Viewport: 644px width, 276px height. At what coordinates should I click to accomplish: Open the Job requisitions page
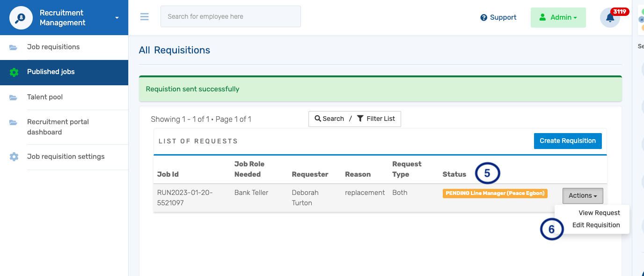click(53, 47)
